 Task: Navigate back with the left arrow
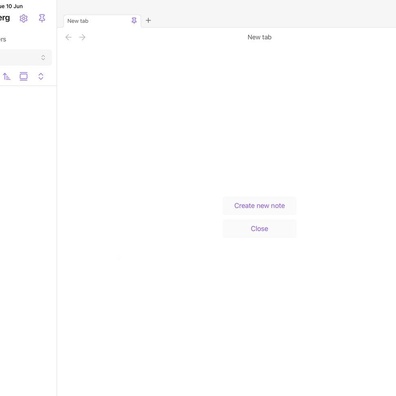tap(68, 37)
